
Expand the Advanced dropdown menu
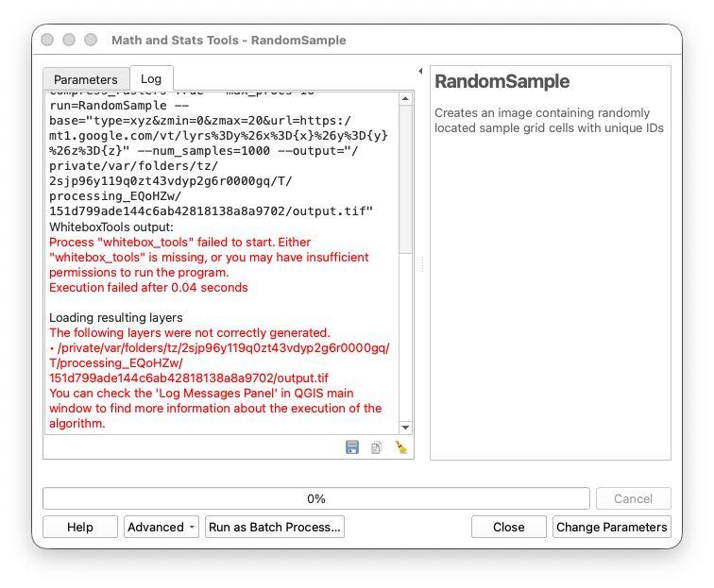coord(161,527)
